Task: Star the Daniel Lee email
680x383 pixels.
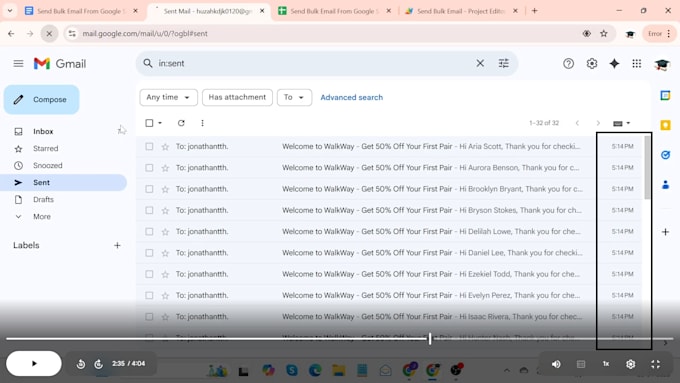Action: click(x=165, y=253)
